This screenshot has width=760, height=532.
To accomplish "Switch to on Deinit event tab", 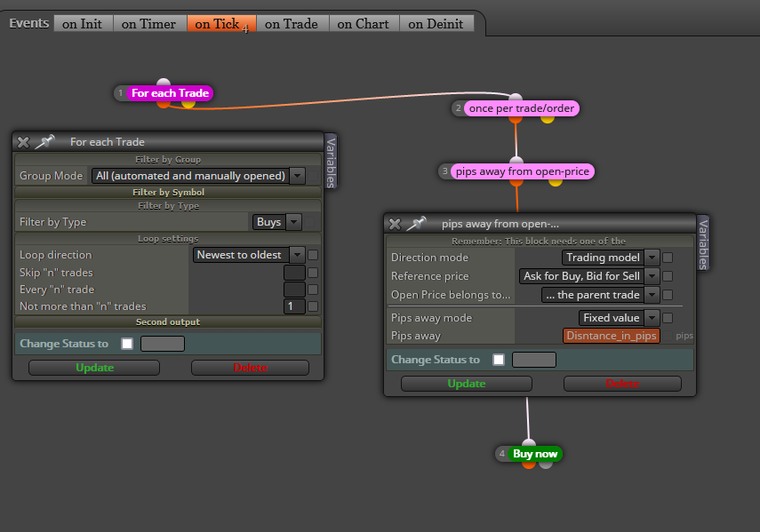I will [436, 23].
